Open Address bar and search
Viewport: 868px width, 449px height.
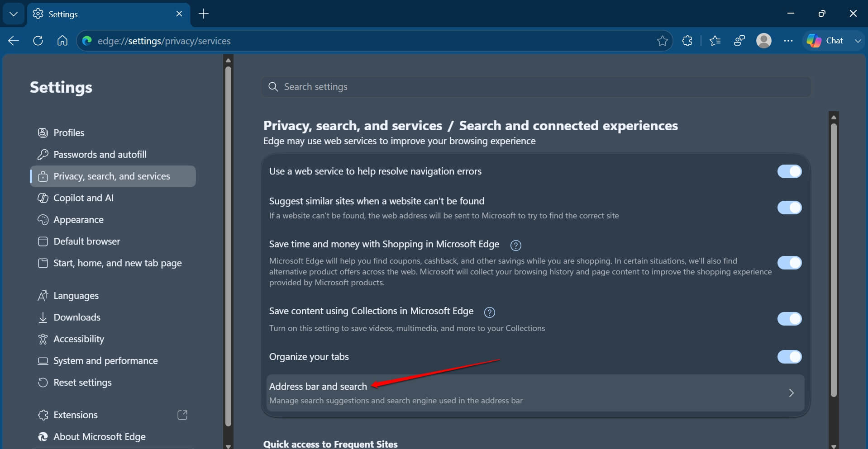(535, 392)
